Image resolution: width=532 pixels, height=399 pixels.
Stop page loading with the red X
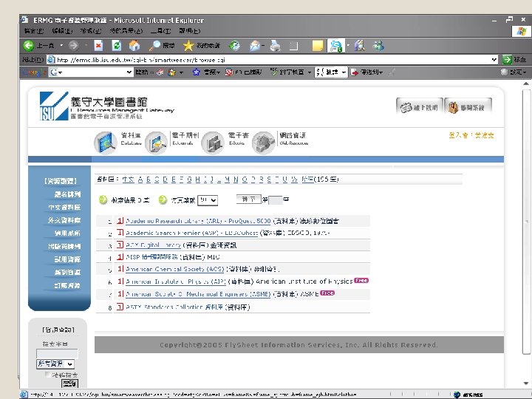[98, 46]
